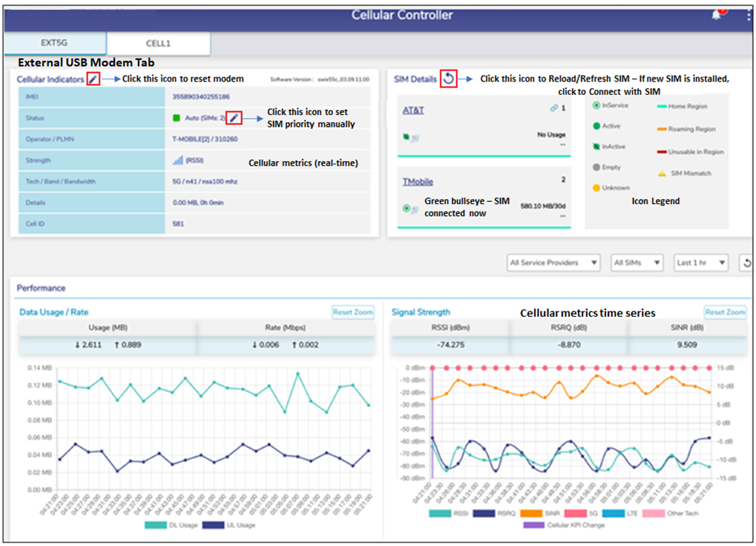The height and width of the screenshot is (546, 756).
Task: Switch to the CELL1 tab
Action: pos(158,44)
